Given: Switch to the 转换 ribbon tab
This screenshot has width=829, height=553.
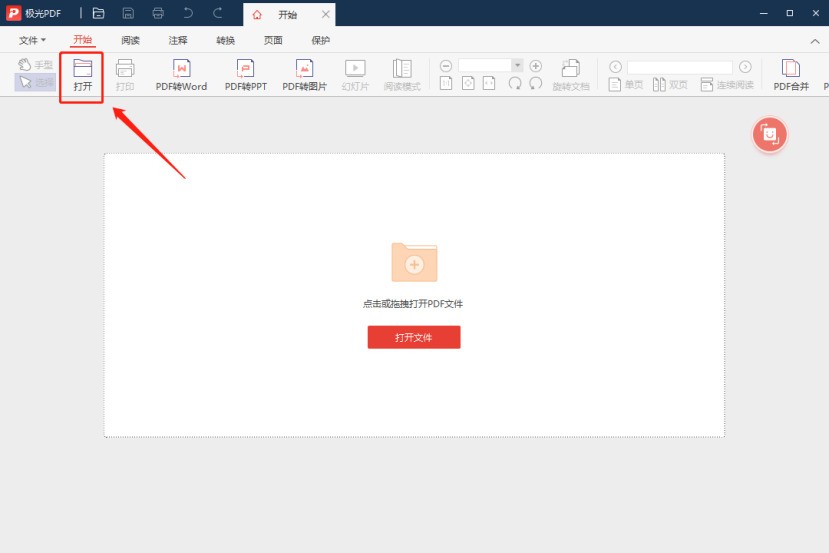Looking at the screenshot, I should point(226,40).
